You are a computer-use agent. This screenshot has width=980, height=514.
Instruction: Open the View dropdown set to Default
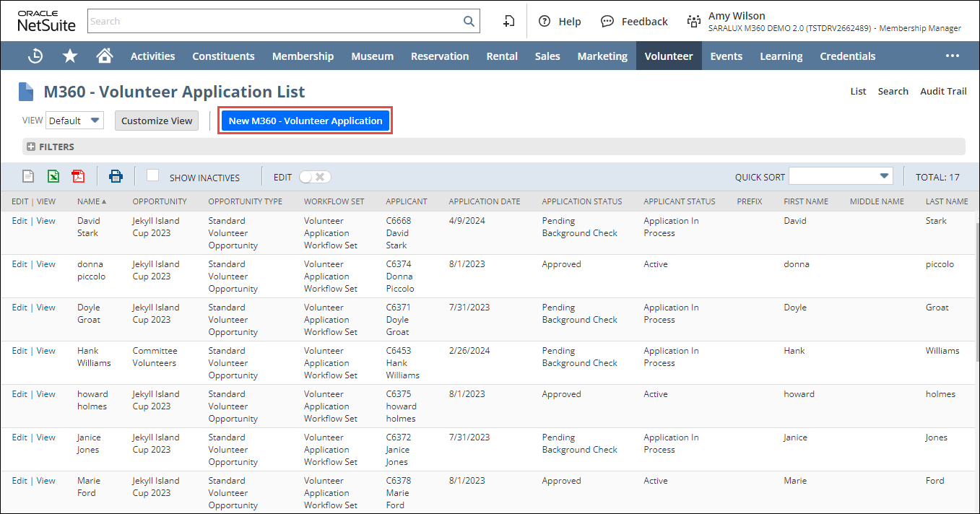(75, 121)
